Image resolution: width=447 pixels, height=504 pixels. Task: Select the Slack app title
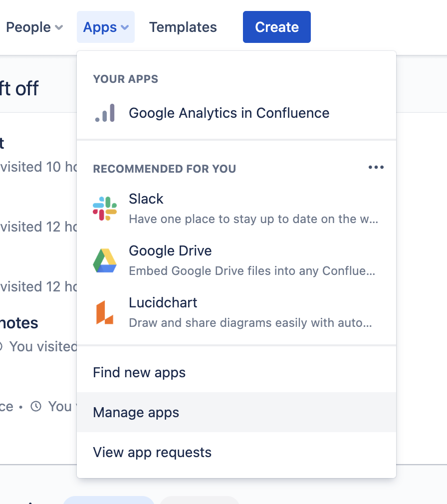146,199
